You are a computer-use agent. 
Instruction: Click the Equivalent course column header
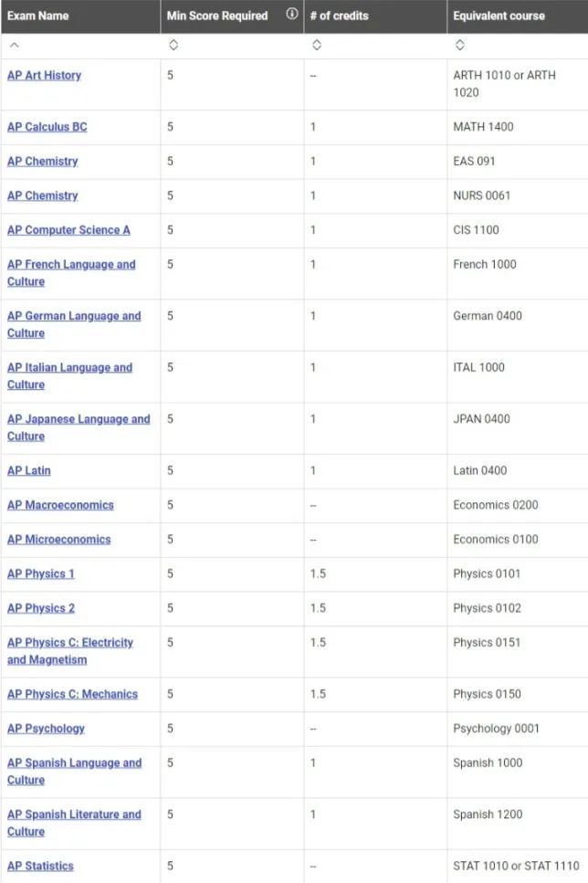499,16
